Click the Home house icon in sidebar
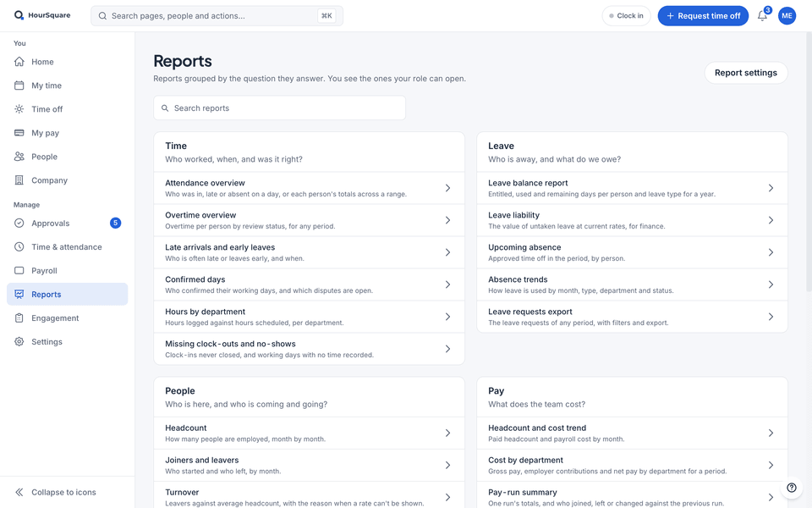The height and width of the screenshot is (508, 812). (x=19, y=62)
